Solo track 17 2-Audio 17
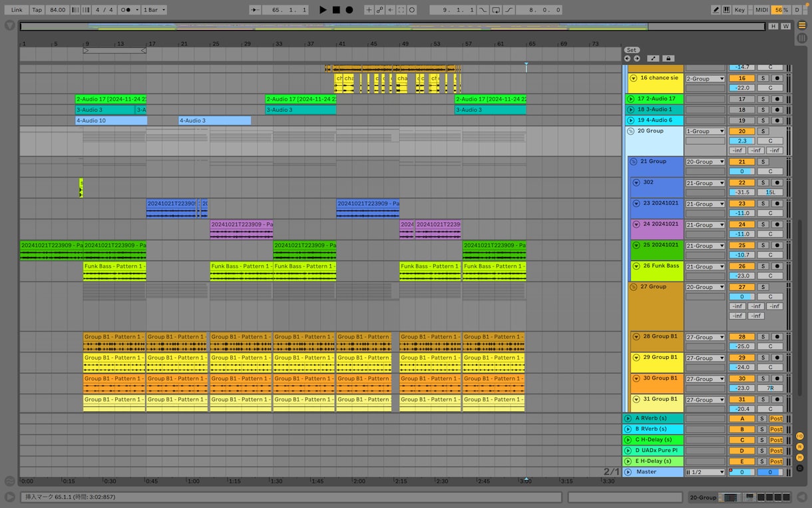Screen dimensions: 812x508 [x=763, y=99]
